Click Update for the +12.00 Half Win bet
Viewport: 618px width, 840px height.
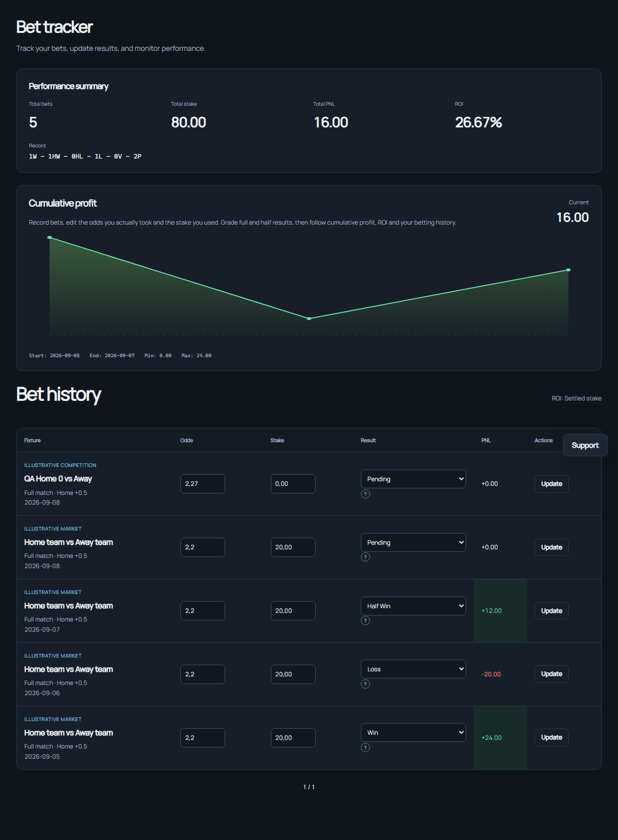point(551,611)
